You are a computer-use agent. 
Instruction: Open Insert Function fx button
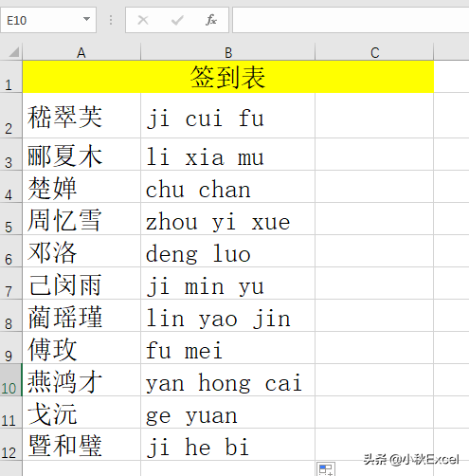click(x=211, y=20)
